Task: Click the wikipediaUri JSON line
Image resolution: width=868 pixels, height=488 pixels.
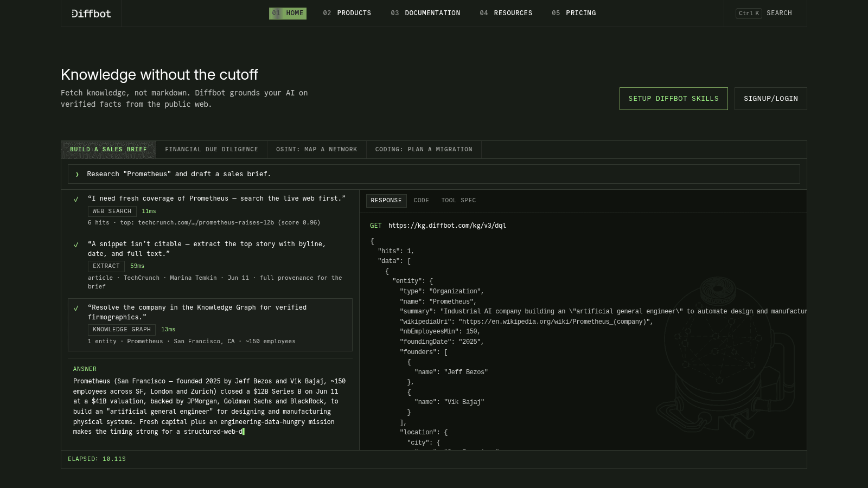Action: point(526,322)
